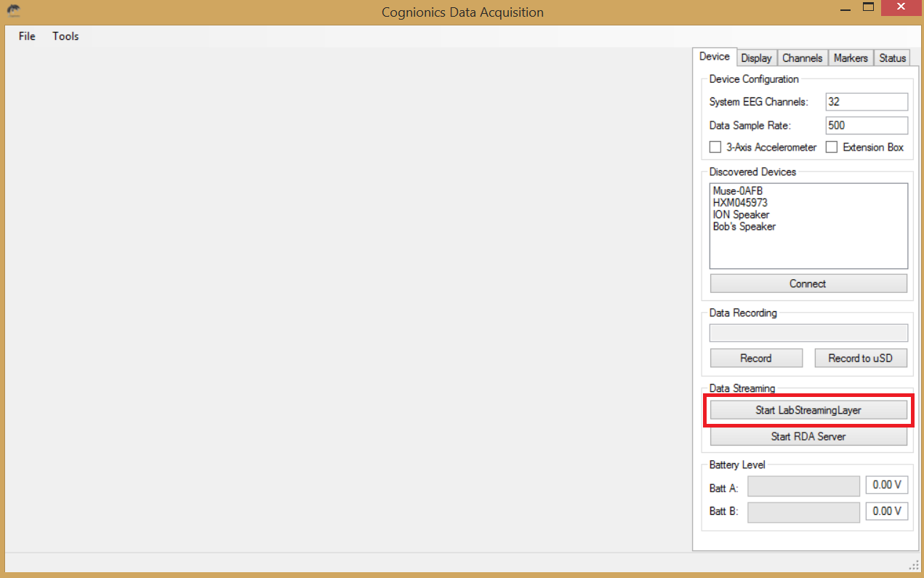Click the window resize grip in status bar

(x=913, y=566)
